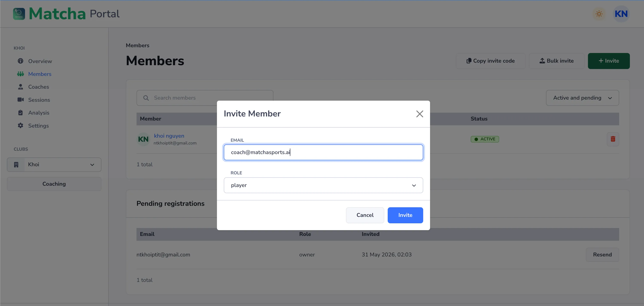The width and height of the screenshot is (644, 306).
Task: Click the Sessions video camera icon
Action: click(x=21, y=100)
